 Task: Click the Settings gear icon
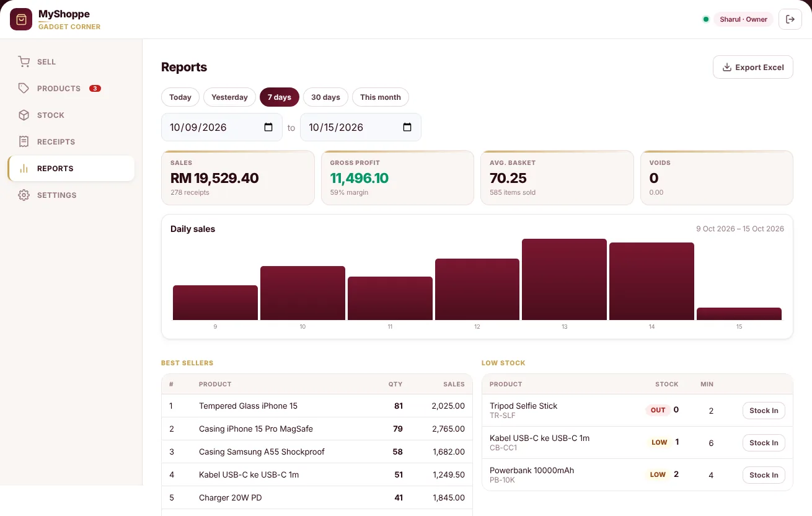tap(24, 195)
